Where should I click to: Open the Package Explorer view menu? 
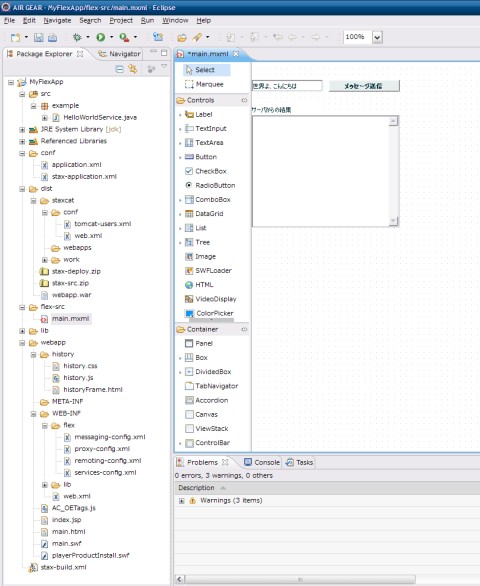pos(164,67)
